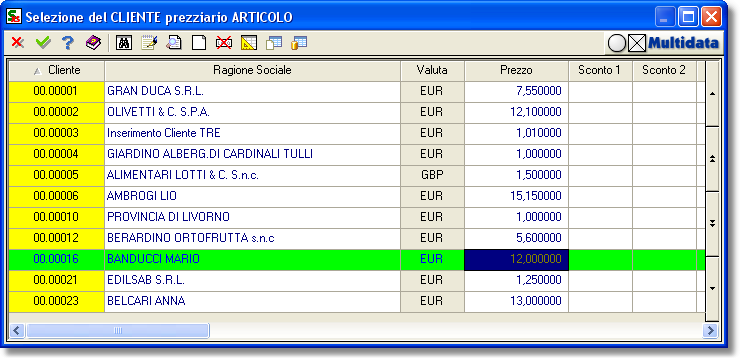This screenshot has height=360, width=740.
Task: Start search with the binoculars icon
Action: (124, 43)
